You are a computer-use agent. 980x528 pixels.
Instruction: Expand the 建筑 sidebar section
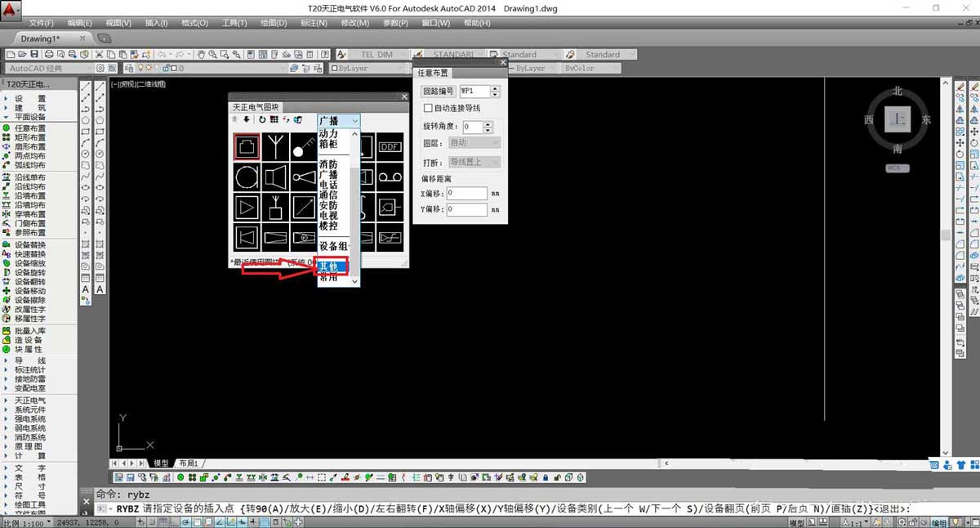click(x=29, y=107)
